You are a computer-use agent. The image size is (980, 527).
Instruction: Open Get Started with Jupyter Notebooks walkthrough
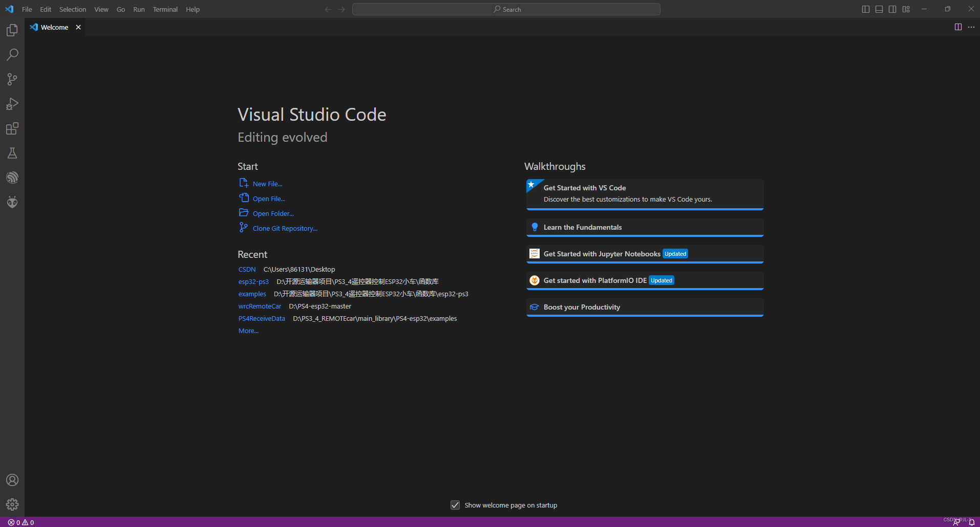tap(645, 254)
